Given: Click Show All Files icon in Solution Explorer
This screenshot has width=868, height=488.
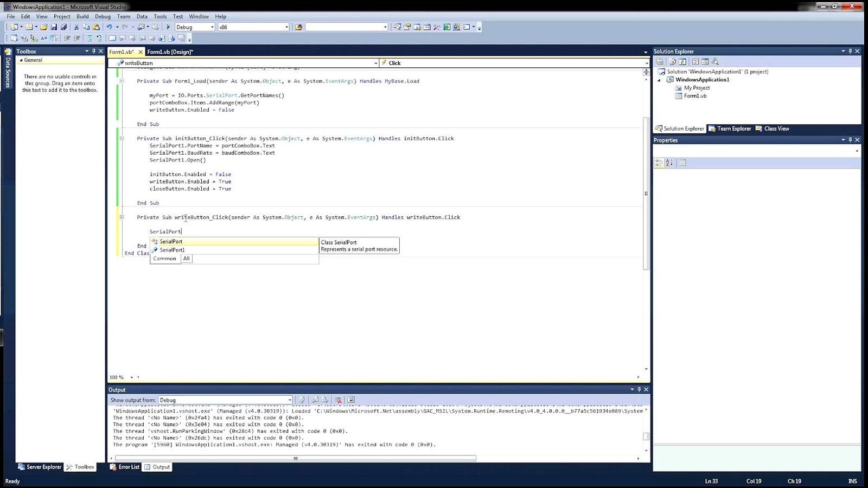Looking at the screenshot, I should coord(673,62).
